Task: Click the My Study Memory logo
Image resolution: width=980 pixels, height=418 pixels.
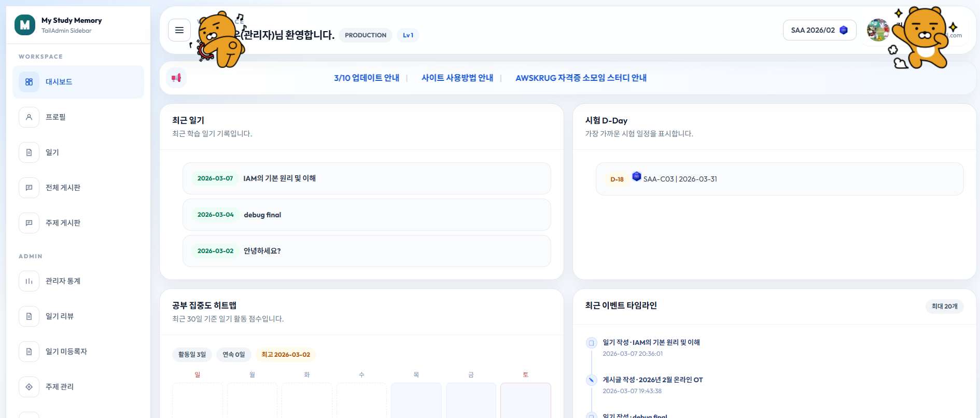Action: (x=25, y=25)
